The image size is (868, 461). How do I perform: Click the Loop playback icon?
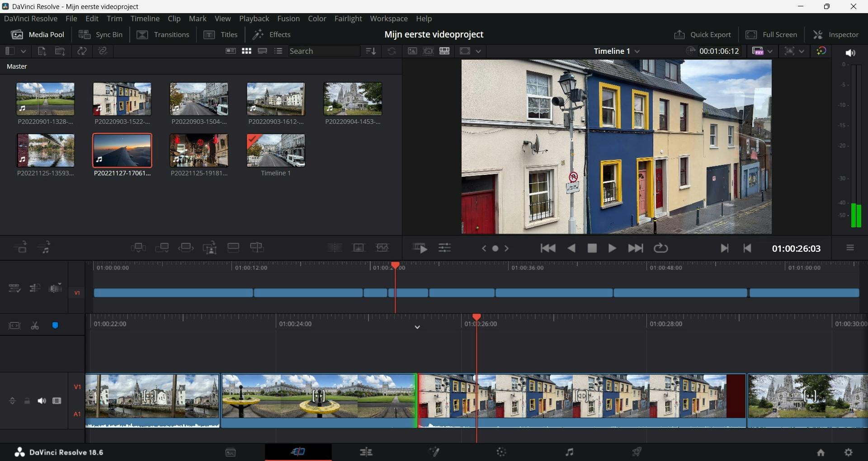click(x=660, y=248)
